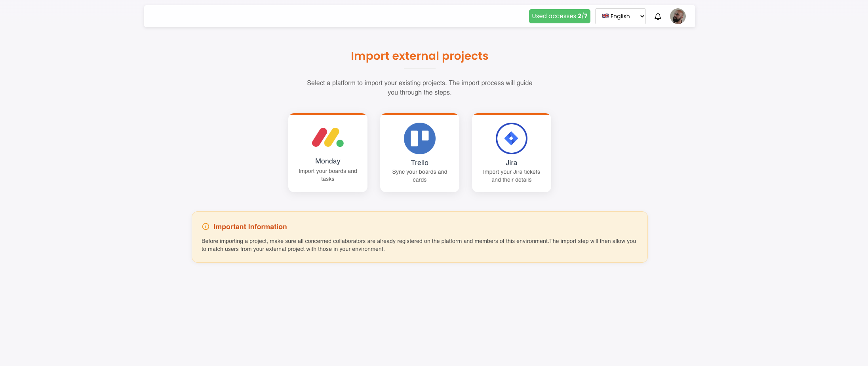
Task: Open the user profile avatar
Action: 678,16
